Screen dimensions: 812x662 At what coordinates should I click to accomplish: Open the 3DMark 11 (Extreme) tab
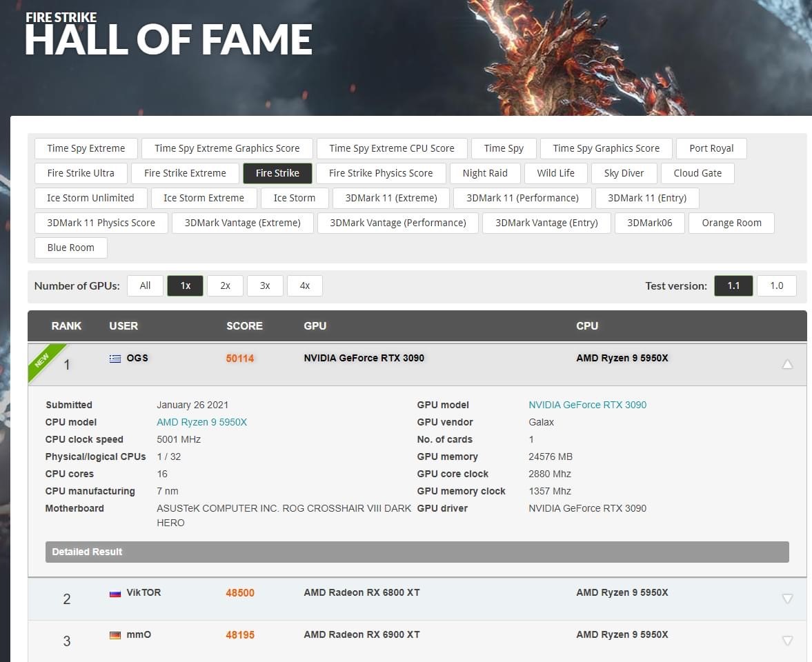pos(391,198)
